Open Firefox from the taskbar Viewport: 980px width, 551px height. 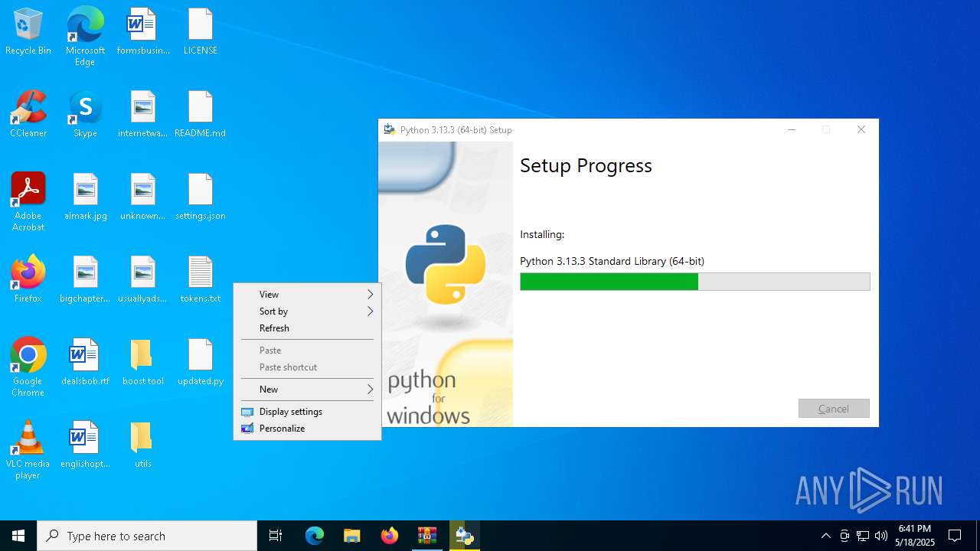pos(390,536)
